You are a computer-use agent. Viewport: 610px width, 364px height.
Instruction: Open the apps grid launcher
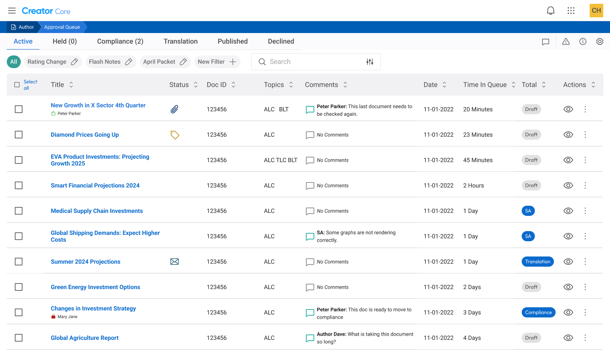coord(571,11)
